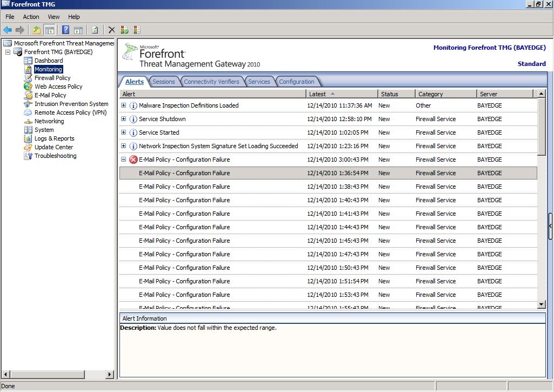Open Remote Access Policy (VPN) node

click(71, 112)
